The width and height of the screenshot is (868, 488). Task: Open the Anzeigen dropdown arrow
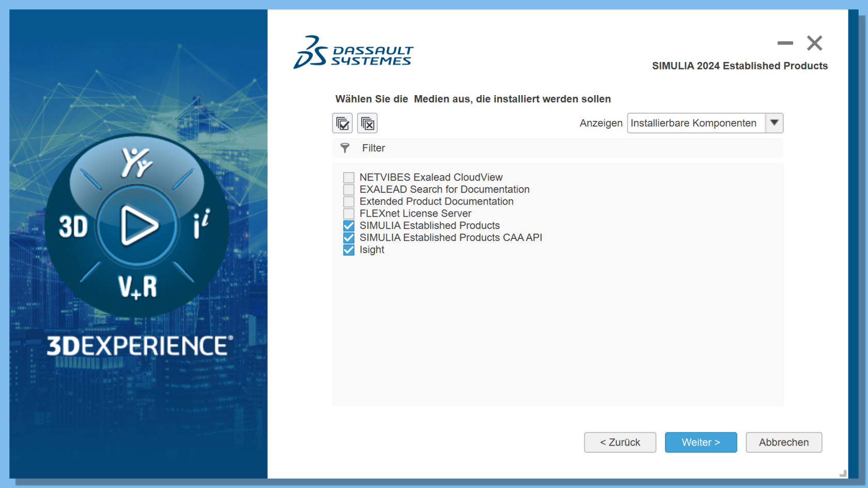[774, 123]
